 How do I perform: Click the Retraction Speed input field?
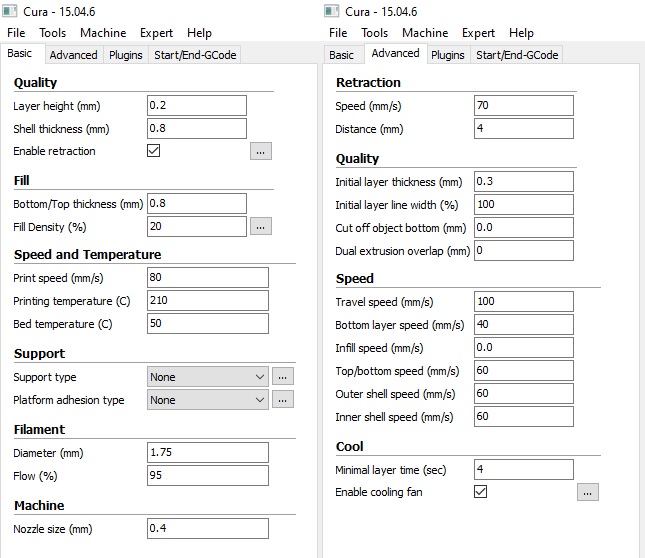pos(524,106)
